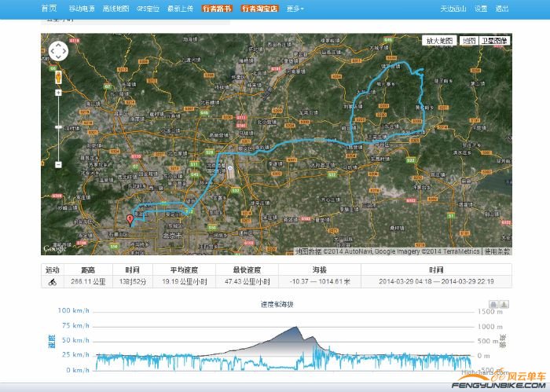
Task: Click the 放大地图 enlarge map button
Action: (x=439, y=40)
